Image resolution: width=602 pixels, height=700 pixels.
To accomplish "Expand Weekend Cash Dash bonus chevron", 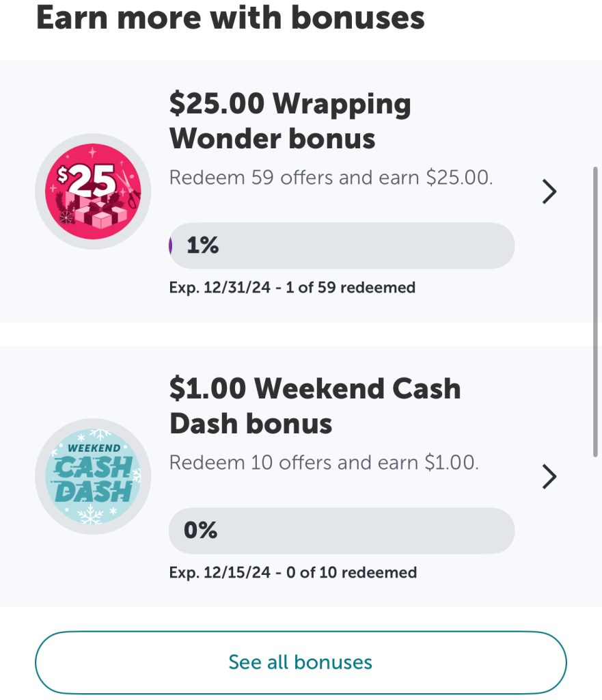I will (549, 476).
